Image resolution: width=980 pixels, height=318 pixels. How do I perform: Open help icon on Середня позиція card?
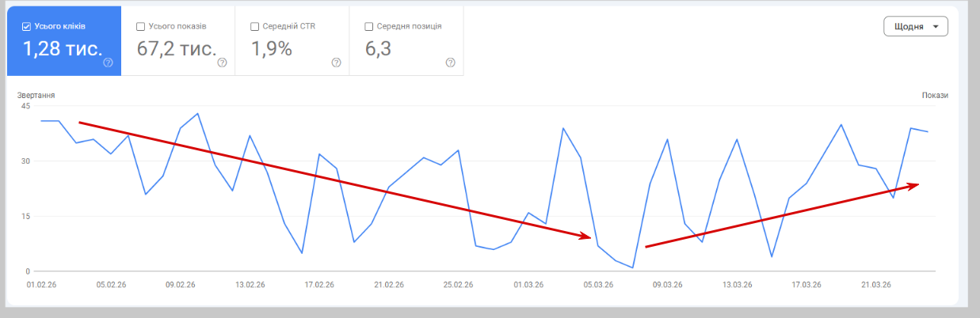click(450, 62)
